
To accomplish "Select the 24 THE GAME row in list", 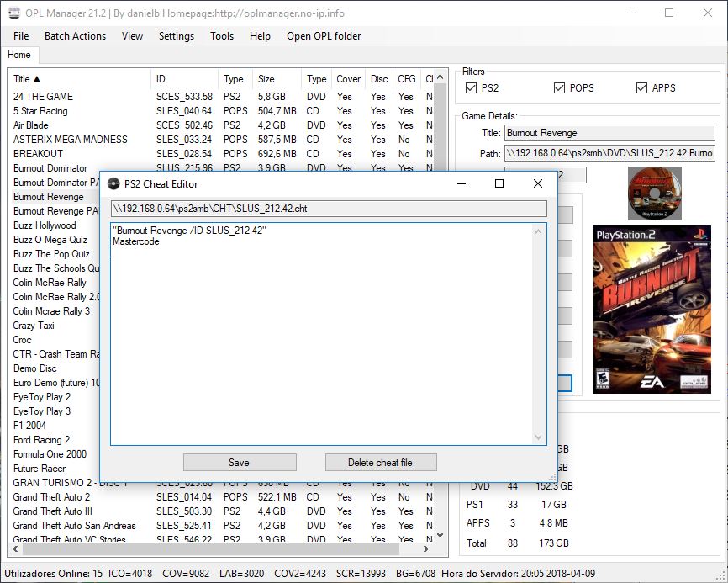I will tap(44, 97).
